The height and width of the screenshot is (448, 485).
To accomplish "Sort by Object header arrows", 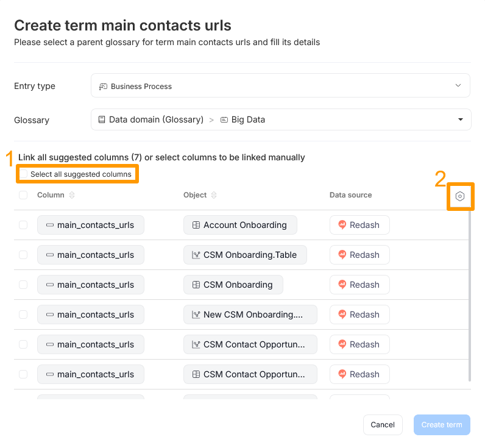I will (x=214, y=196).
